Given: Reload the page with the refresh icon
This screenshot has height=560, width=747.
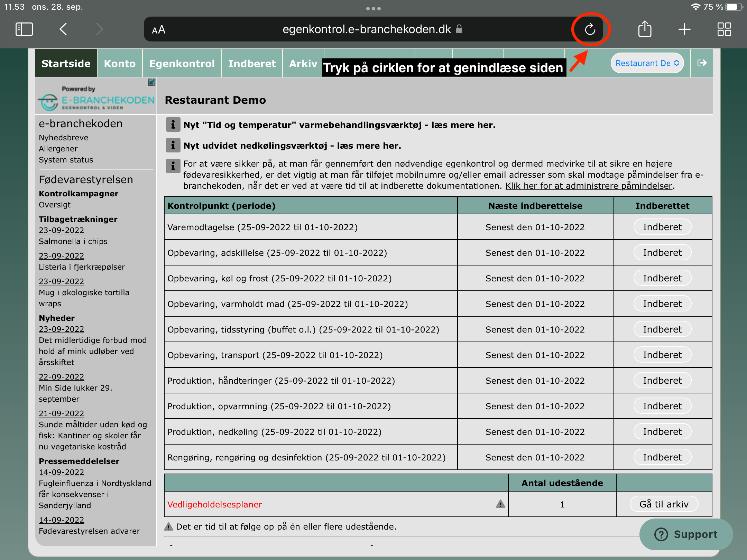Looking at the screenshot, I should click(590, 29).
